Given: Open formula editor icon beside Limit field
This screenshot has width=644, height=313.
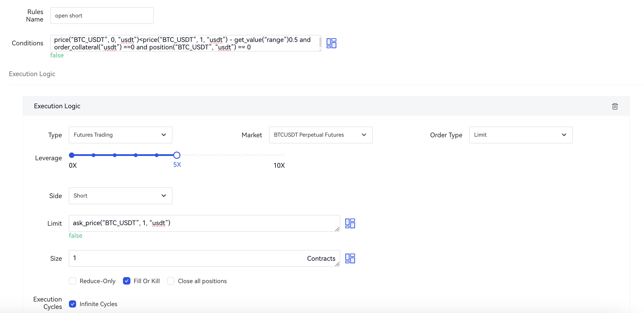Looking at the screenshot, I should pos(350,223).
